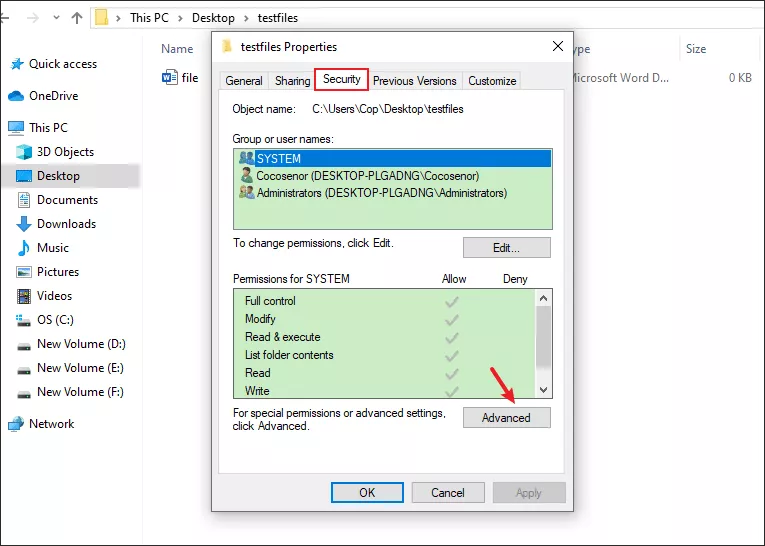
Task: Click the Videos film icon
Action: [24, 296]
